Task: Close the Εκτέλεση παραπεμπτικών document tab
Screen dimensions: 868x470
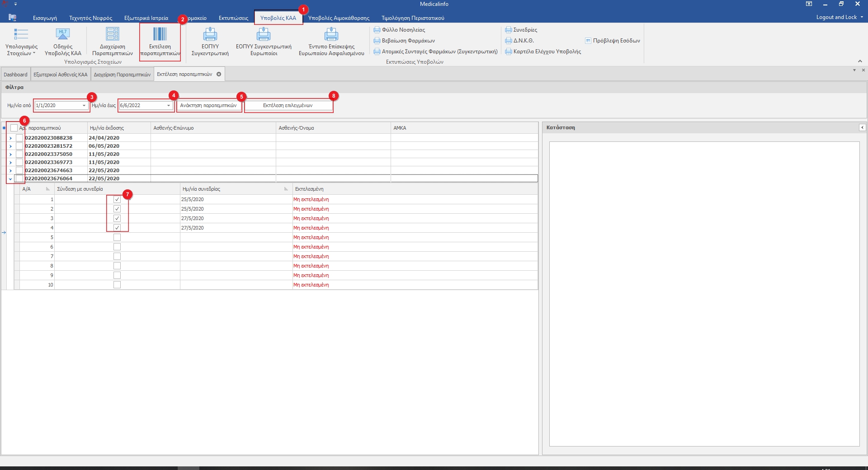Action: (219, 74)
